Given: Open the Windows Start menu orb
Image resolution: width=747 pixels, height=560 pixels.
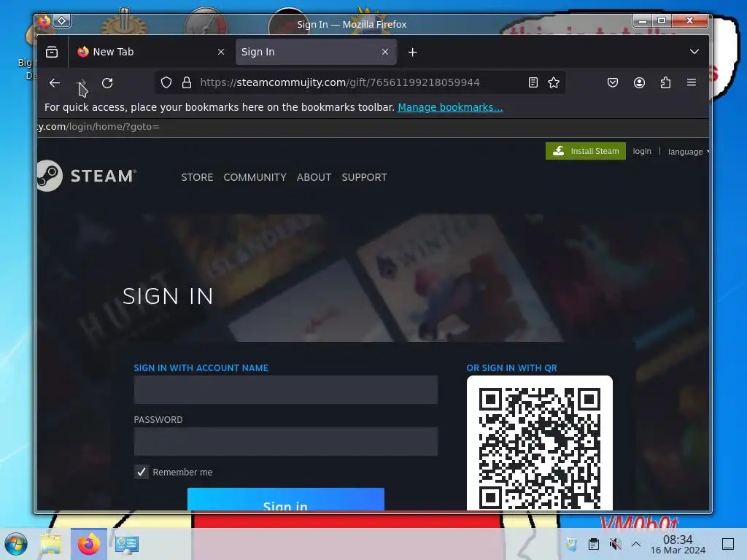Looking at the screenshot, I should click(16, 544).
